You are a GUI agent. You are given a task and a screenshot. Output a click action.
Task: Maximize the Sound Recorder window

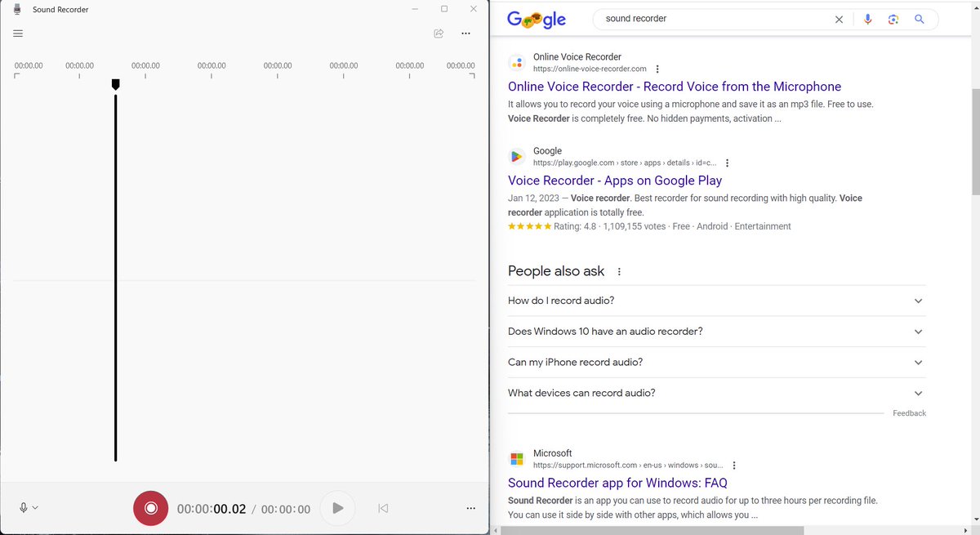tap(444, 9)
